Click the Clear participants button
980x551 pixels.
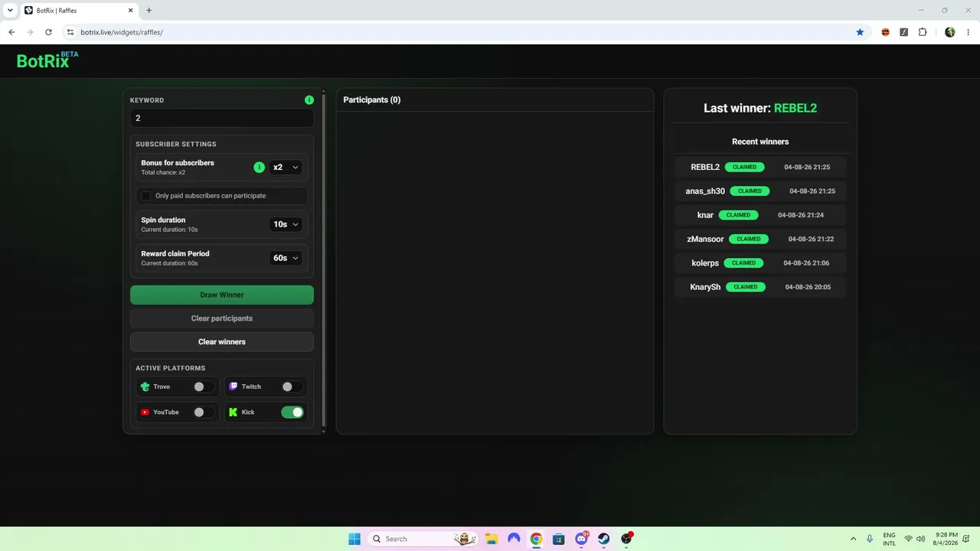pyautogui.click(x=222, y=318)
